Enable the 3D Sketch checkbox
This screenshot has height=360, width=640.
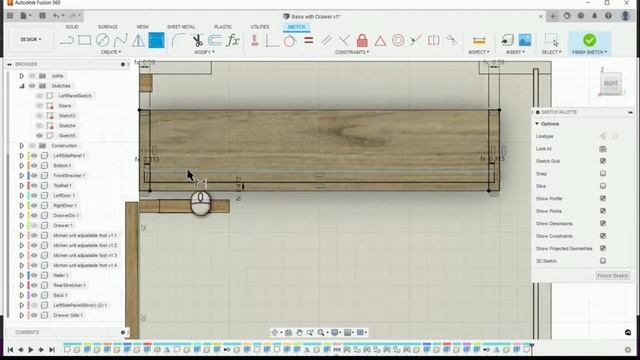coord(603,261)
